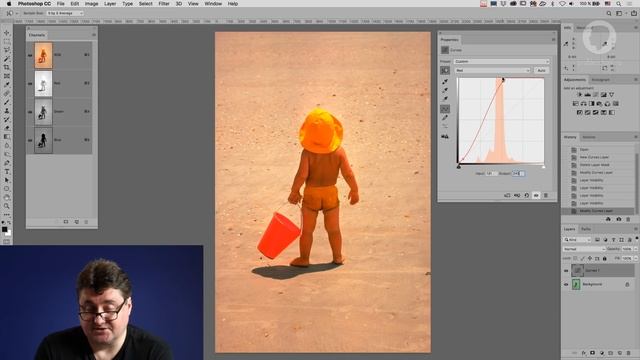Select the Eraser tool
The height and width of the screenshot is (360, 640).
(x=7, y=128)
